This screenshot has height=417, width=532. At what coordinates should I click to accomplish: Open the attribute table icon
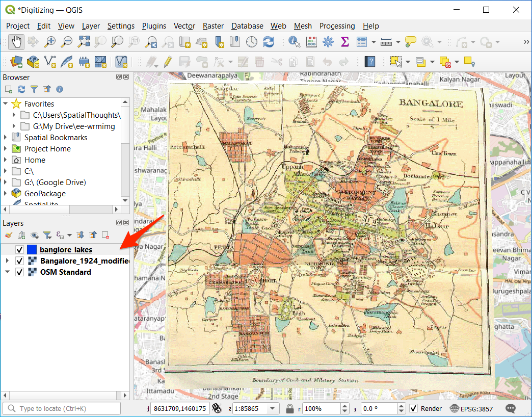coord(362,42)
